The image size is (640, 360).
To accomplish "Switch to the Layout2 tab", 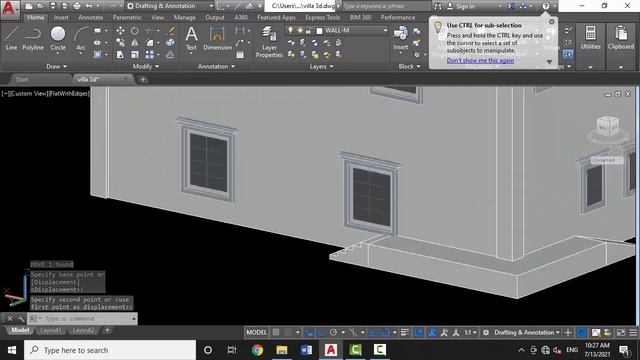I will click(x=83, y=330).
